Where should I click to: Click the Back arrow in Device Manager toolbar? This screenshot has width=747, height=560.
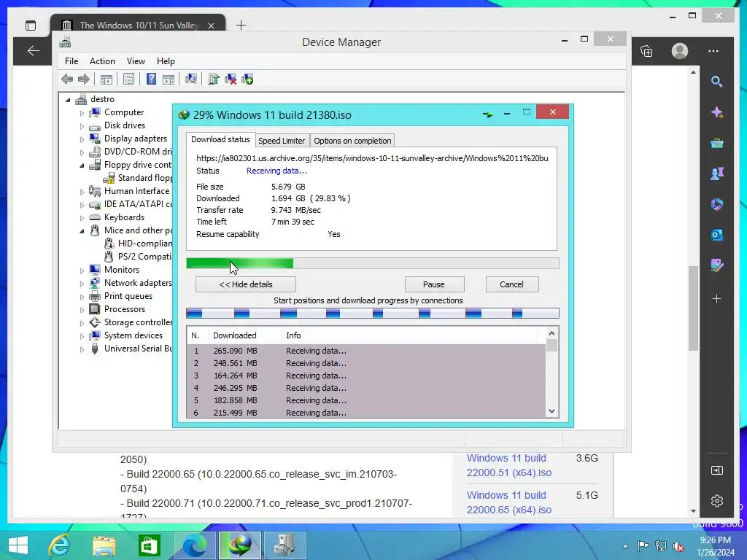coord(67,79)
